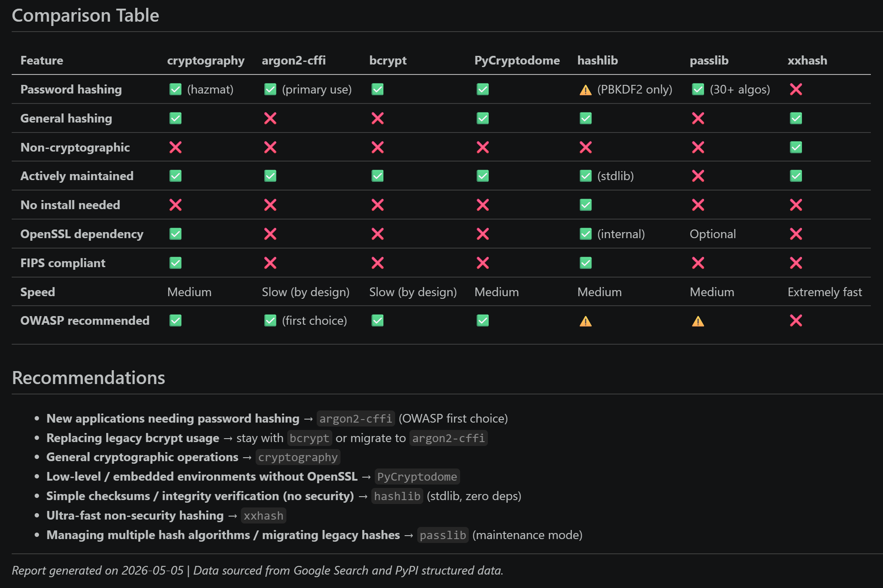Click checkmark for hashlib Actively maintained

pos(585,176)
